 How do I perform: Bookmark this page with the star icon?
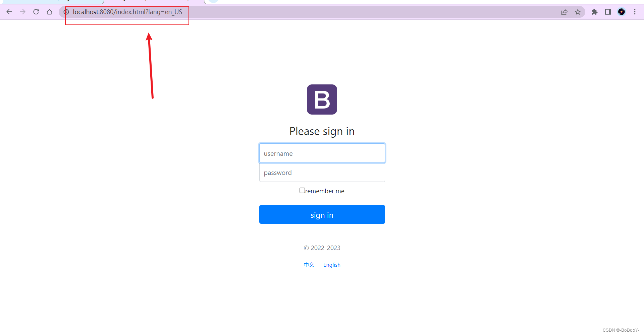click(x=578, y=12)
